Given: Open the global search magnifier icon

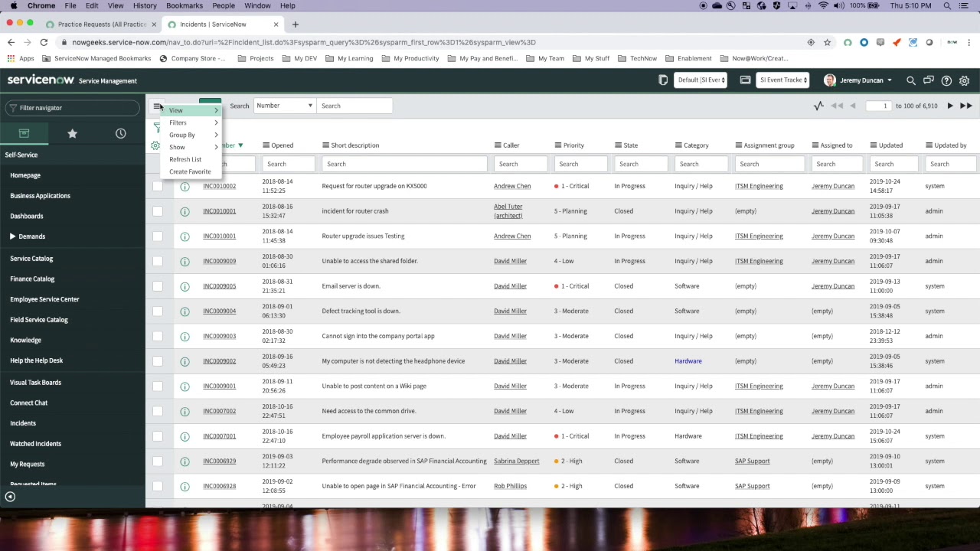Looking at the screenshot, I should pyautogui.click(x=910, y=80).
